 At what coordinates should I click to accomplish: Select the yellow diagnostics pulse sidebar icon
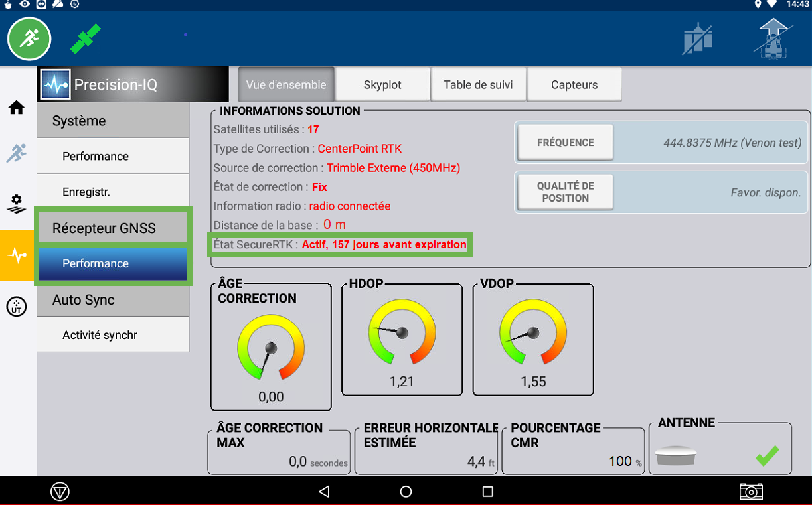[x=17, y=255]
